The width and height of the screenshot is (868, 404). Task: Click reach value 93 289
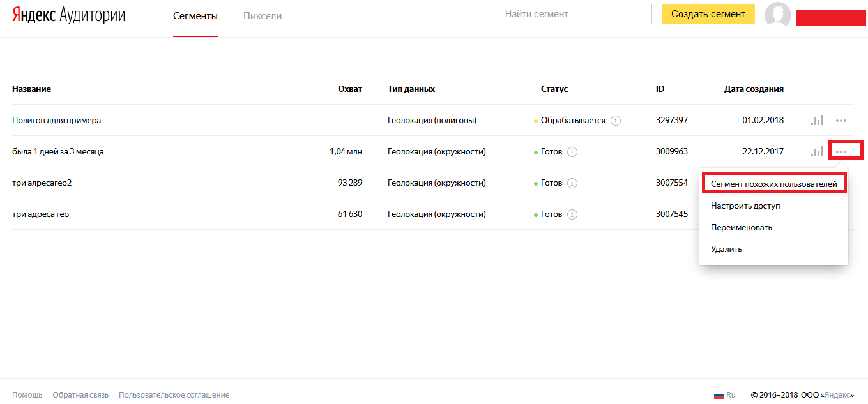point(350,183)
